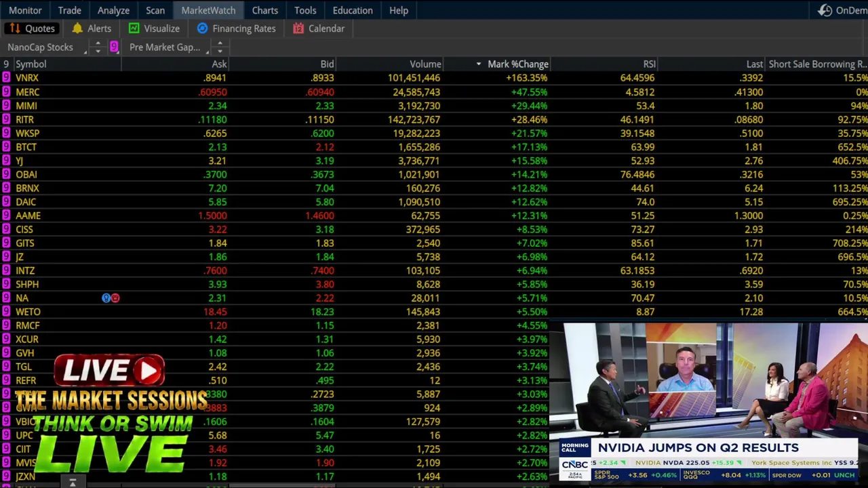868x488 pixels.
Task: Click the 18.45 ask price for WETO
Action: [x=215, y=312]
